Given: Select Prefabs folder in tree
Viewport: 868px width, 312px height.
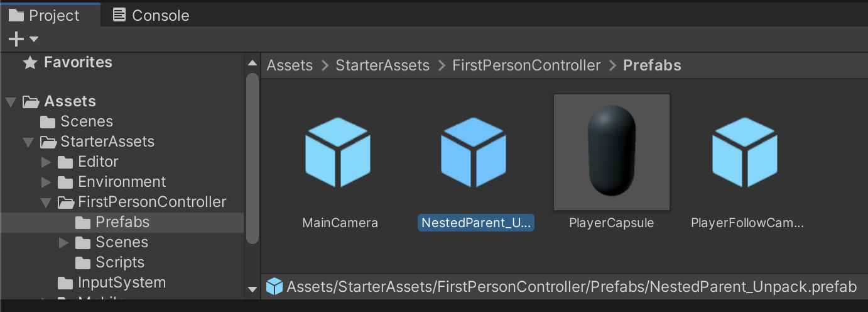Looking at the screenshot, I should click(x=122, y=222).
